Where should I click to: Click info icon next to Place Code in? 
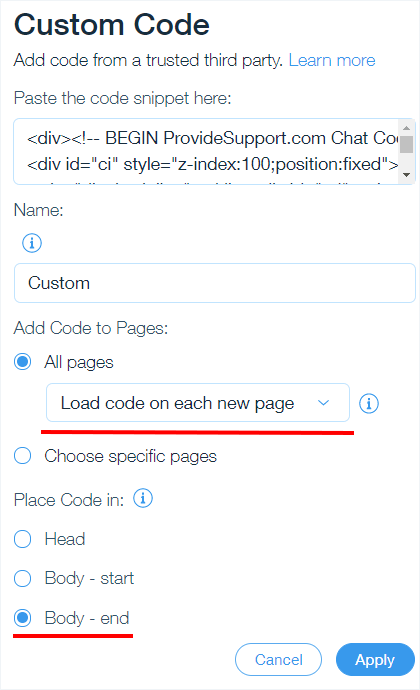[143, 498]
